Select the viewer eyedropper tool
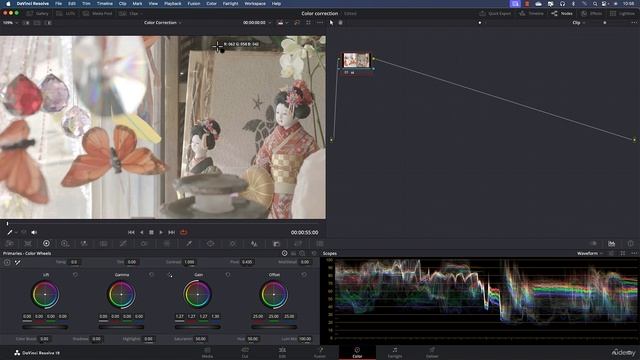Screen dimensions: 640x360 [10, 232]
